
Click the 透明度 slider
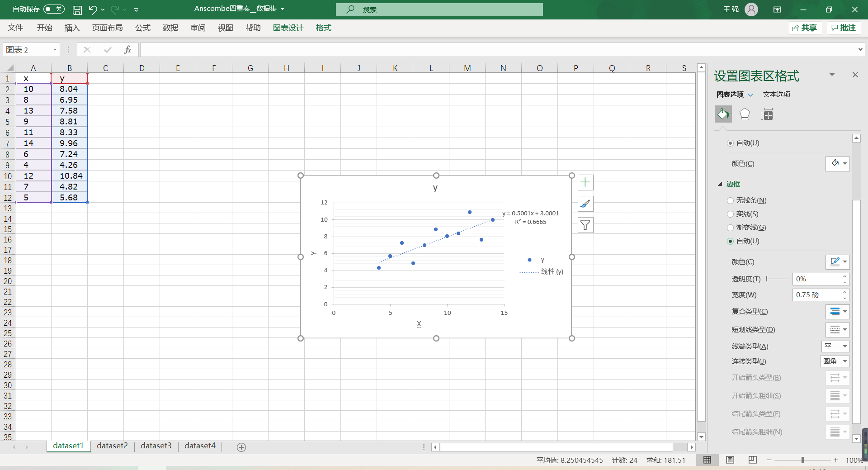(x=778, y=279)
